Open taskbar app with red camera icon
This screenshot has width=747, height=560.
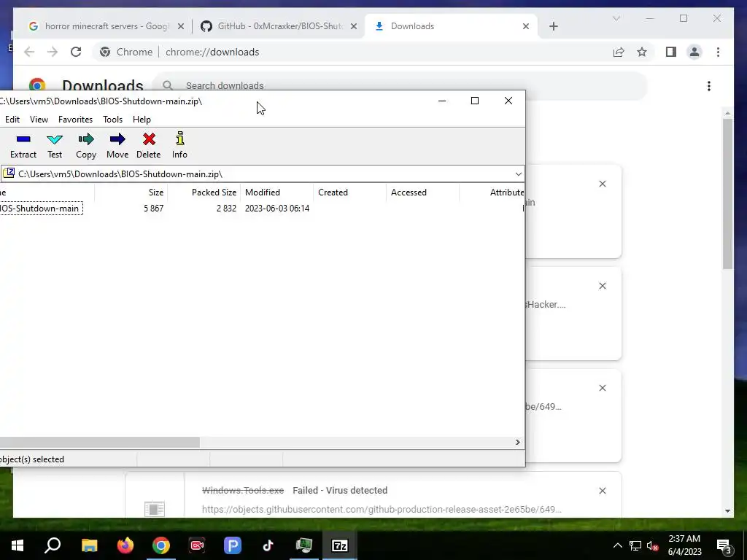click(x=197, y=545)
